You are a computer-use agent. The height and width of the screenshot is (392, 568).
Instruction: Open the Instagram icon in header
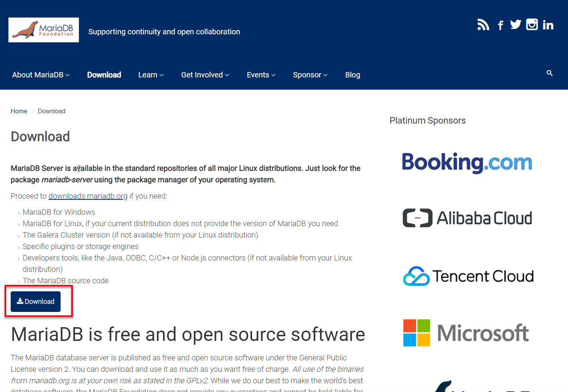(532, 24)
